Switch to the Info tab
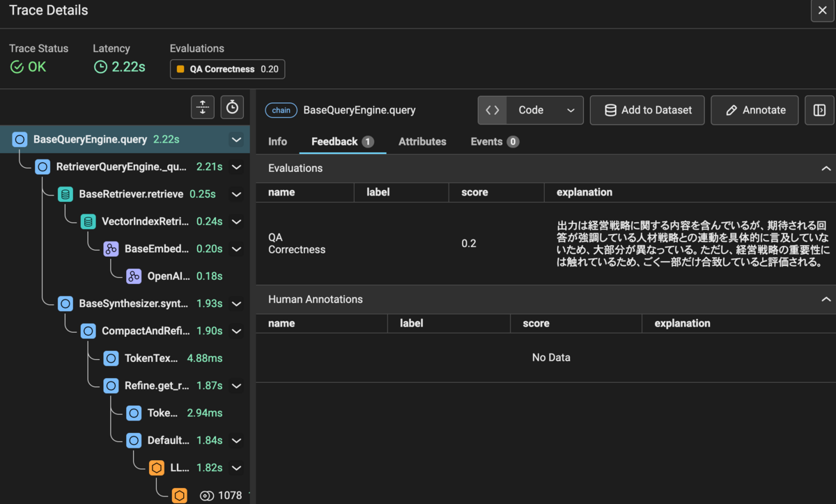The width and height of the screenshot is (836, 504). pyautogui.click(x=277, y=141)
